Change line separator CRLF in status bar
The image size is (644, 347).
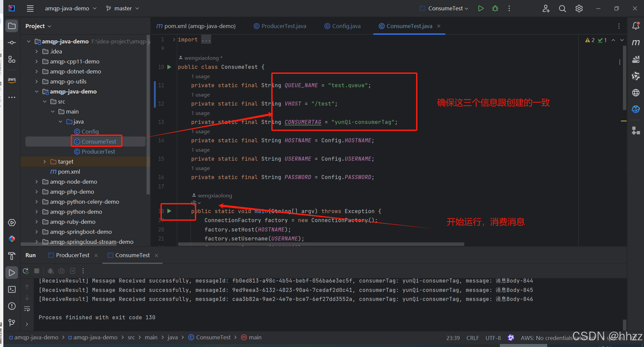[472, 338]
